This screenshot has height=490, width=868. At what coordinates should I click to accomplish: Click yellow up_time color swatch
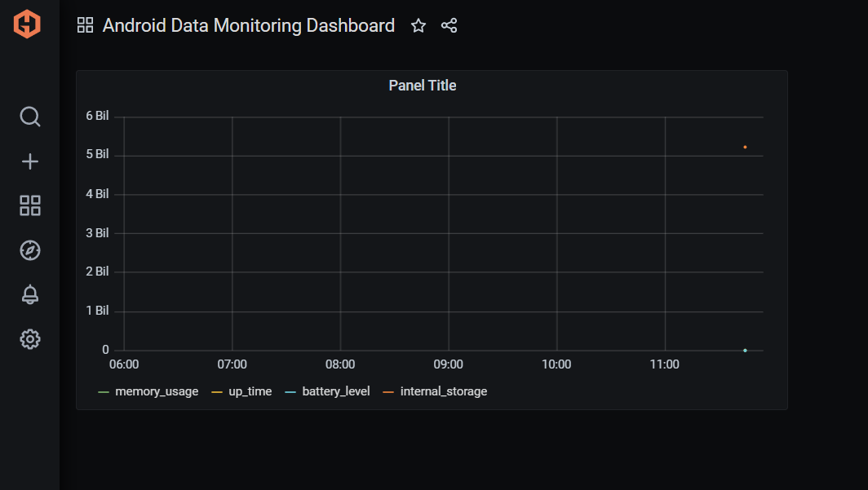pos(217,392)
